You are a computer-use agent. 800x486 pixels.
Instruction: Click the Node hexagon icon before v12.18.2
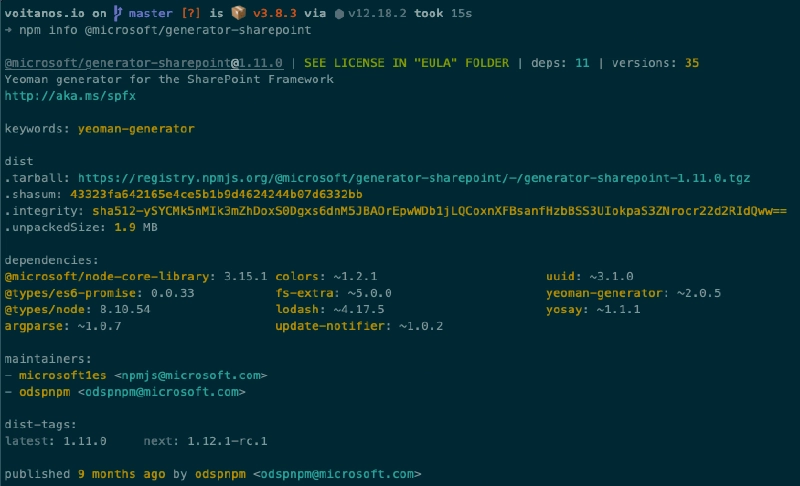339,14
